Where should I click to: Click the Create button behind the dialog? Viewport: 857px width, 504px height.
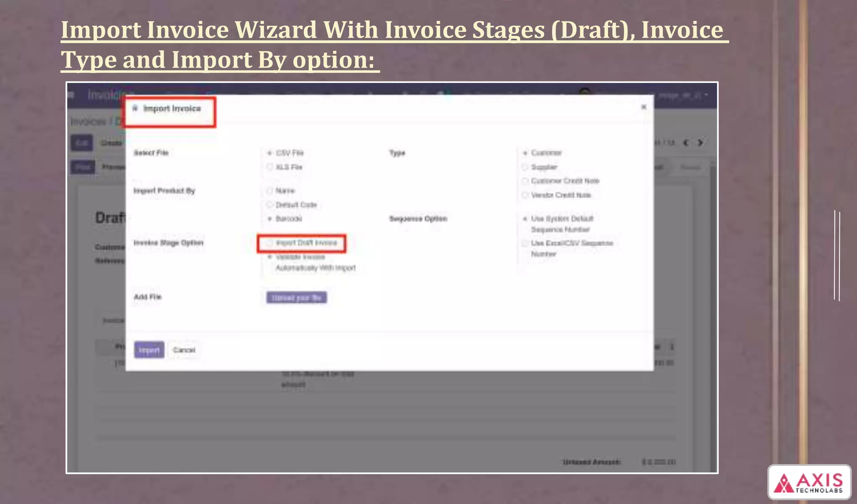(111, 143)
